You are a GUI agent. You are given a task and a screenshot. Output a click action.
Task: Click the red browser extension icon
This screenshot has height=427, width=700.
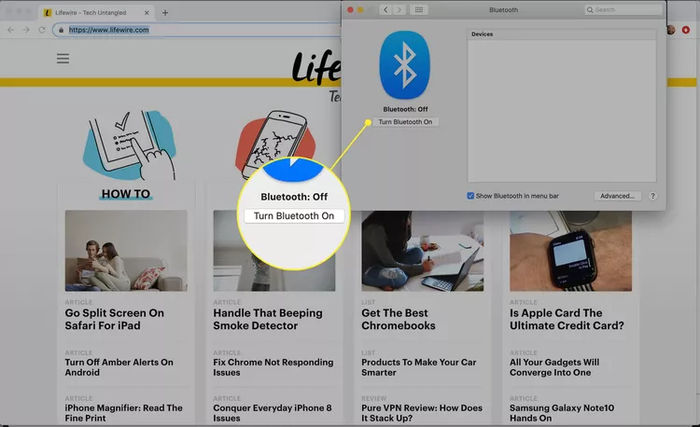686,30
